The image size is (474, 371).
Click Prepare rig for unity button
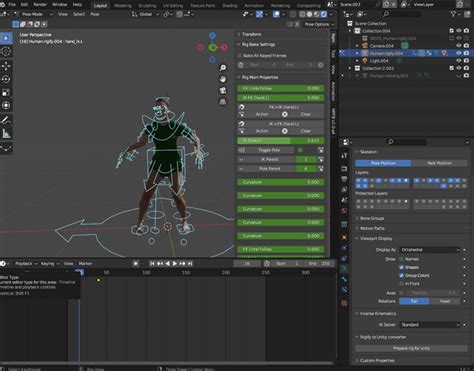tap(411, 348)
